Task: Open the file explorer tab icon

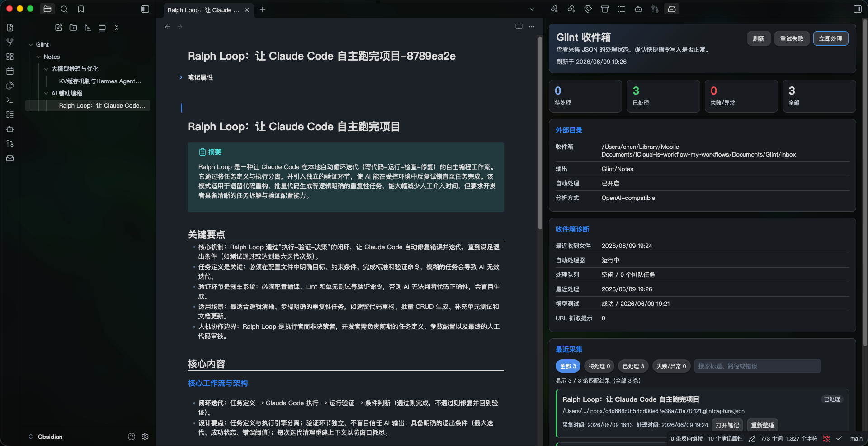Action: click(x=47, y=9)
